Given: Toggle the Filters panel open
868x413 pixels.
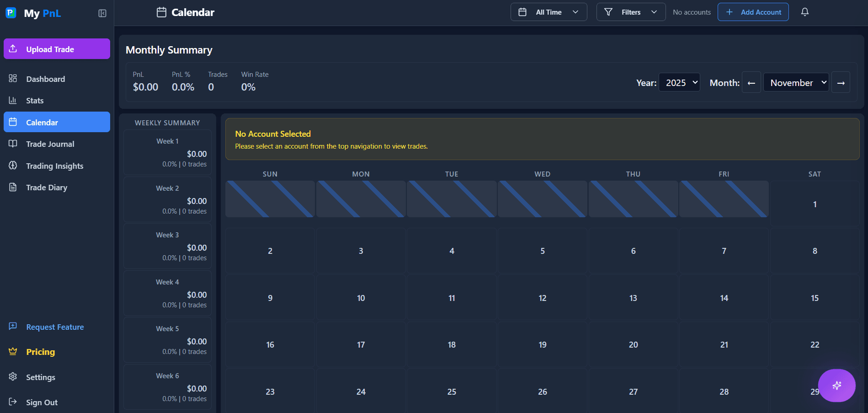Looking at the screenshot, I should click(x=630, y=12).
